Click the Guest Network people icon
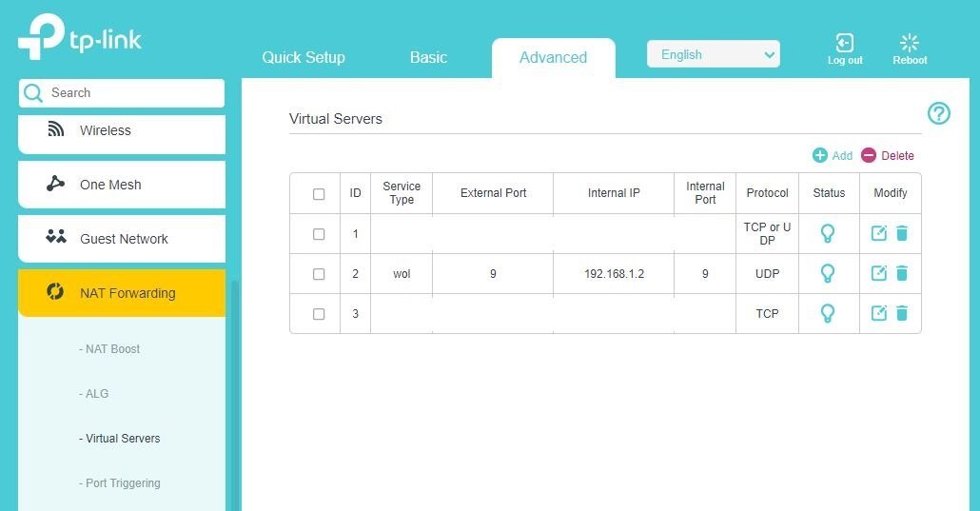 point(55,236)
